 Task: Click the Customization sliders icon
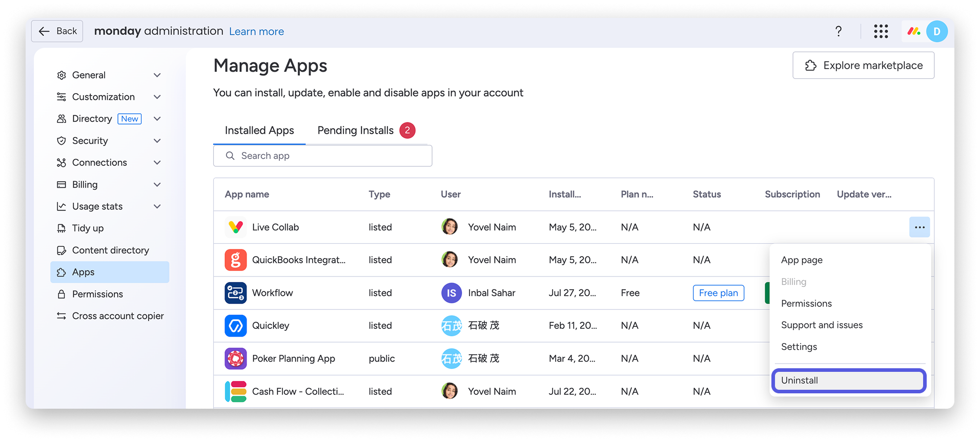click(x=62, y=97)
